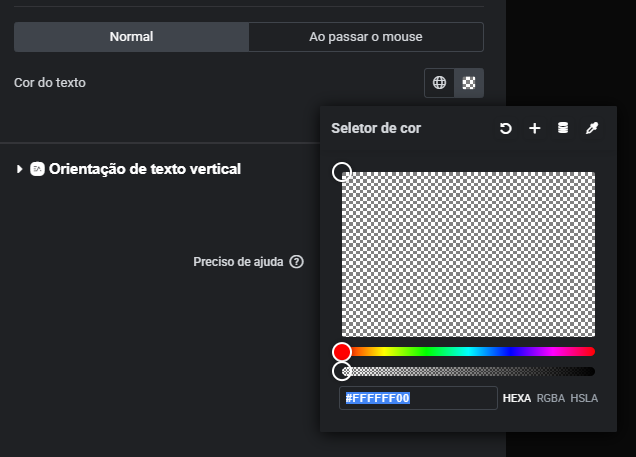Open the color swatches stack icon
This screenshot has width=636, height=457.
562,128
